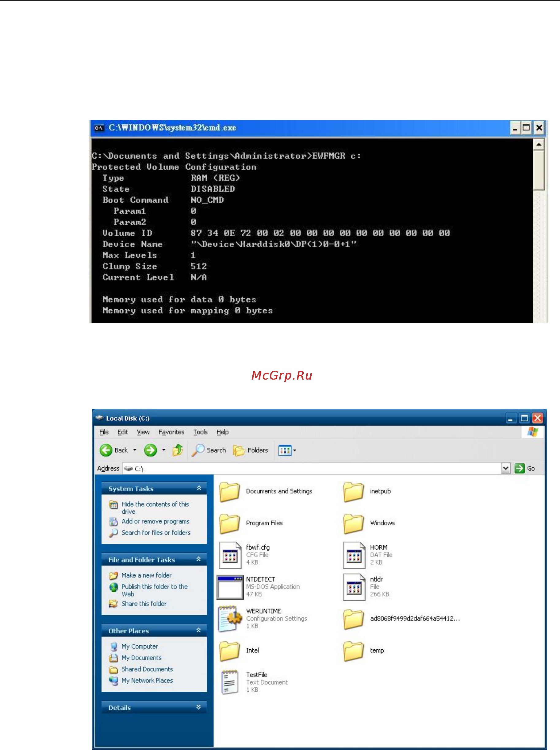Open My Computer from Other Places
The width and height of the screenshot is (560, 750).
point(140,647)
